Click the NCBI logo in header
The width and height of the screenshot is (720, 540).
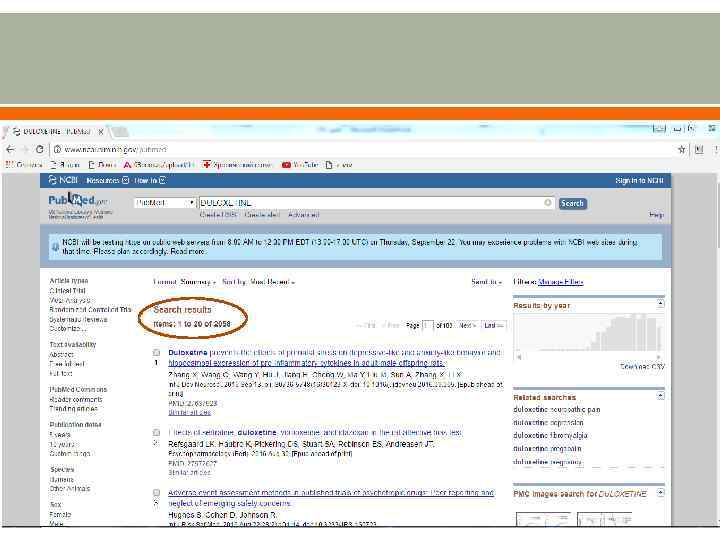pyautogui.click(x=63, y=180)
